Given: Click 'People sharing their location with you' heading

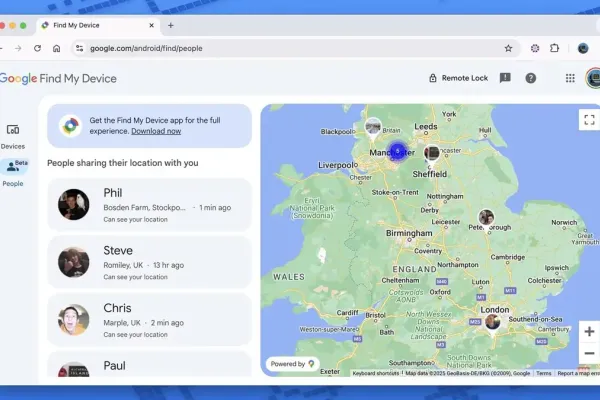Looking at the screenshot, I should pyautogui.click(x=123, y=163).
